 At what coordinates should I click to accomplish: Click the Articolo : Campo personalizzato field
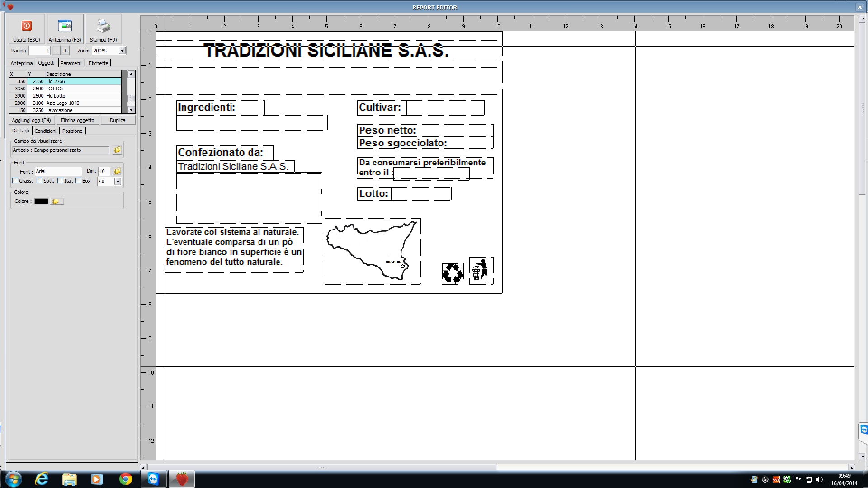(61, 150)
